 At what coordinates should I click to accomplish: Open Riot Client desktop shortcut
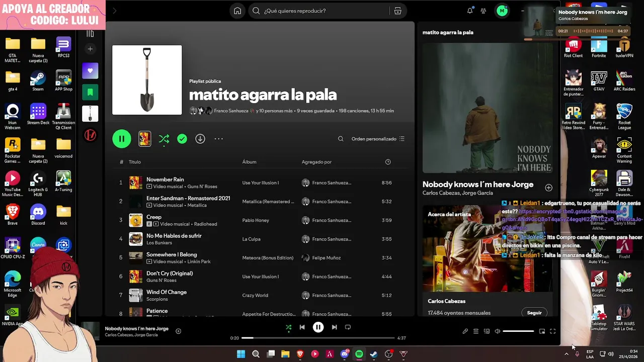573,48
